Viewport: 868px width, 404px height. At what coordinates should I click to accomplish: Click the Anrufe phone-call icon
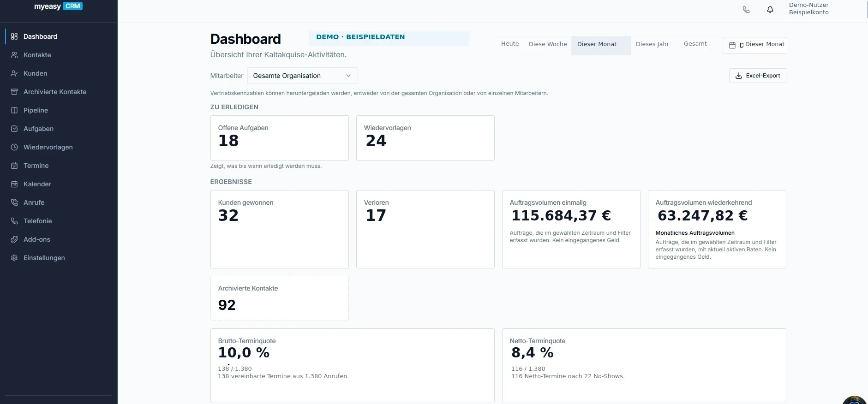point(14,202)
